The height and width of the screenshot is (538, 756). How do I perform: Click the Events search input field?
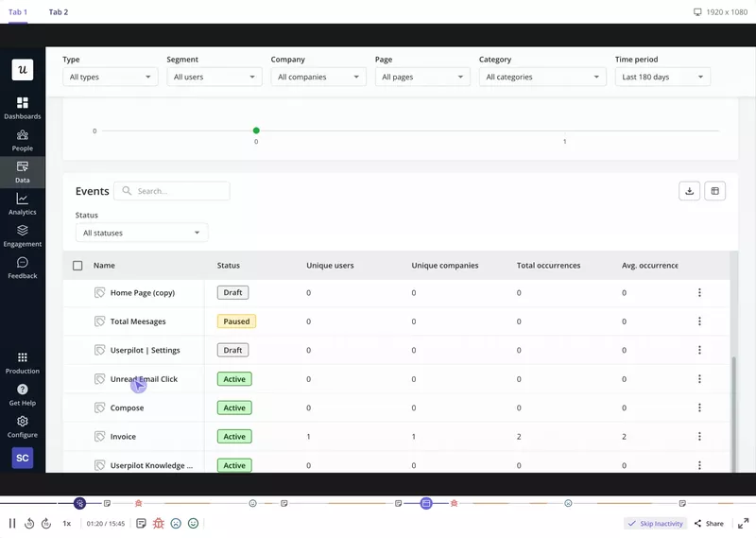click(x=180, y=191)
